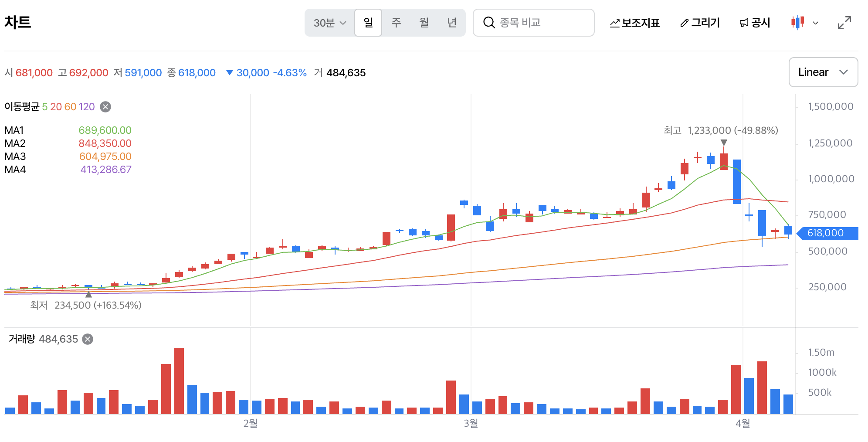Open the 30분 interval dropdown

(330, 23)
